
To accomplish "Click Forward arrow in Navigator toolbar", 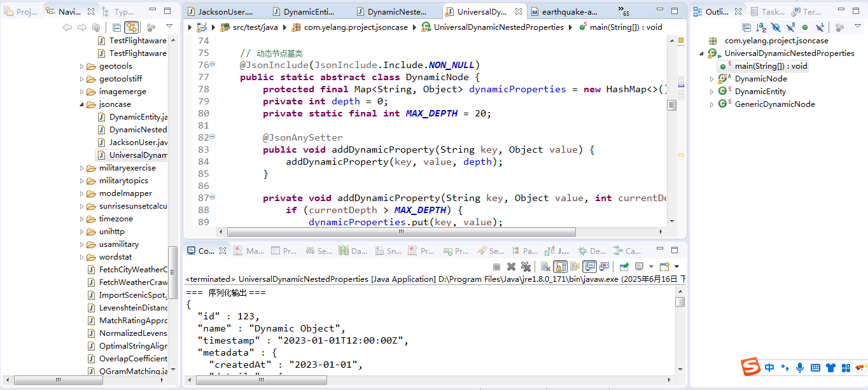I will coord(81,27).
